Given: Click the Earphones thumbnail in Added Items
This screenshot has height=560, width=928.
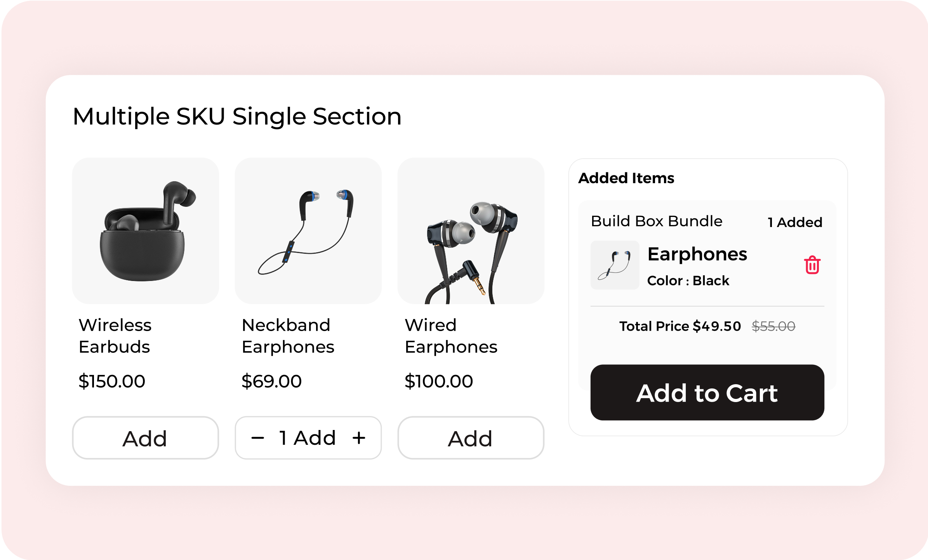Looking at the screenshot, I should 615,265.
